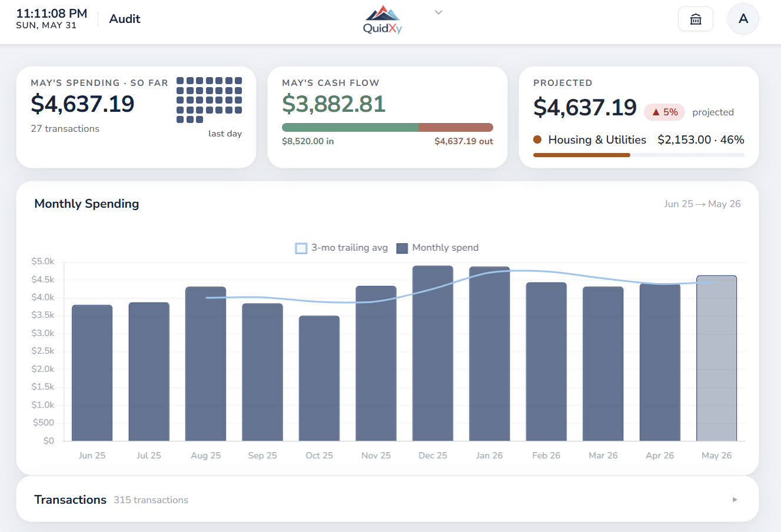The image size is (781, 532).
Task: Open the account avatar labeled A
Action: (743, 19)
